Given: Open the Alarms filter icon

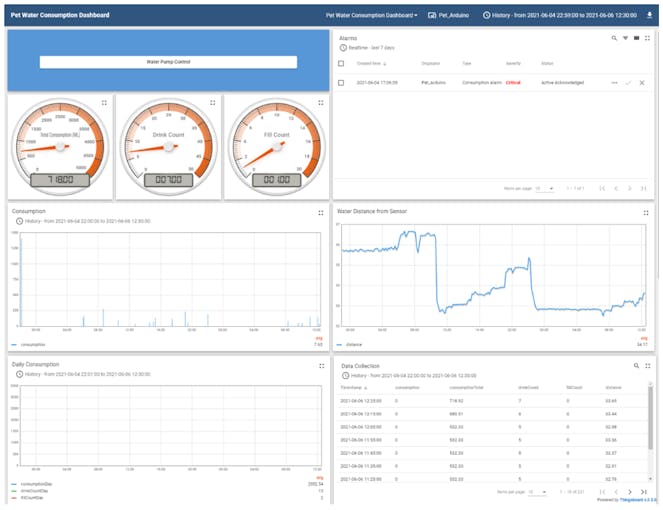Looking at the screenshot, I should pyautogui.click(x=625, y=38).
